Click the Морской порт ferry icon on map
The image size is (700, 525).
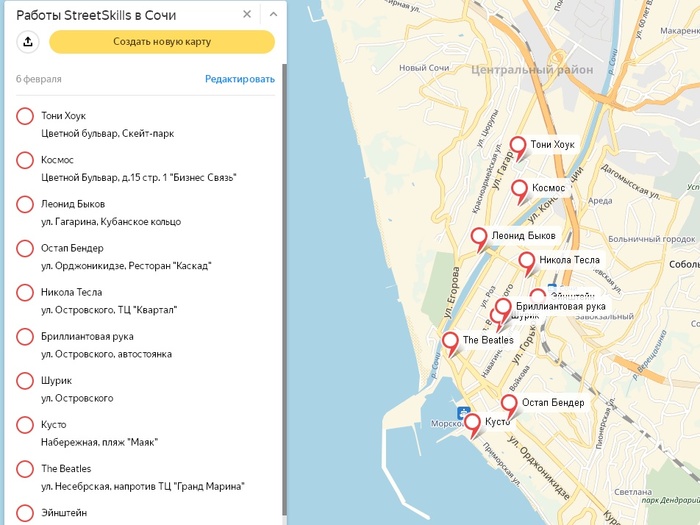pos(463,412)
